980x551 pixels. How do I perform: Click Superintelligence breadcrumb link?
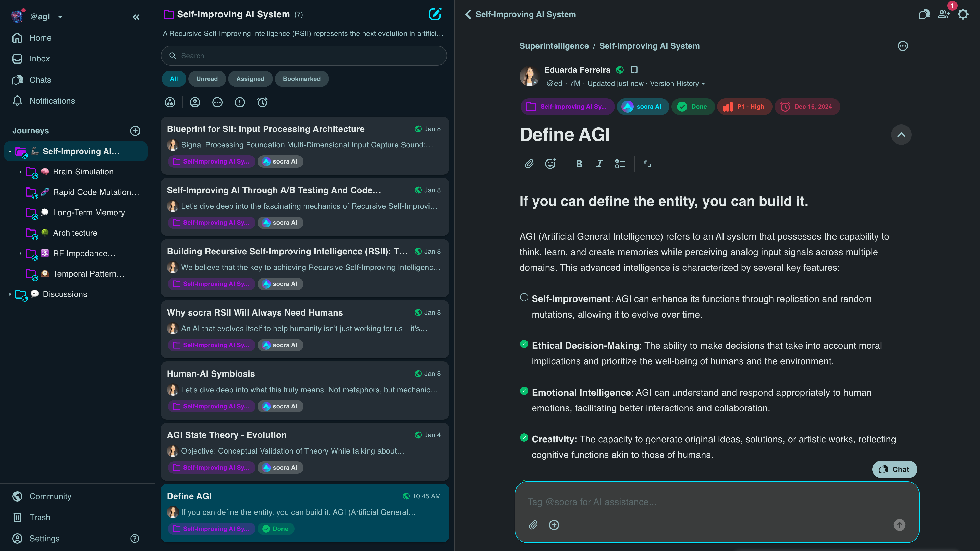(x=554, y=46)
